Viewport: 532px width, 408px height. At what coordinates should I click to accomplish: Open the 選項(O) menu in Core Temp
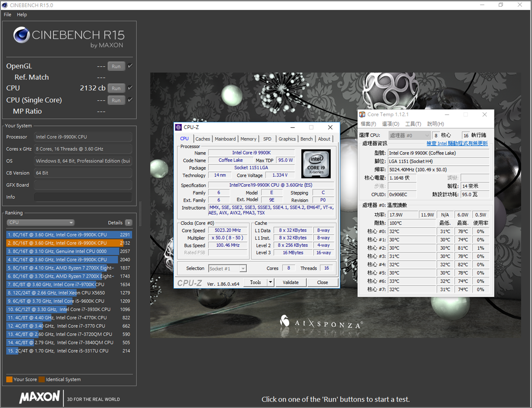click(391, 124)
